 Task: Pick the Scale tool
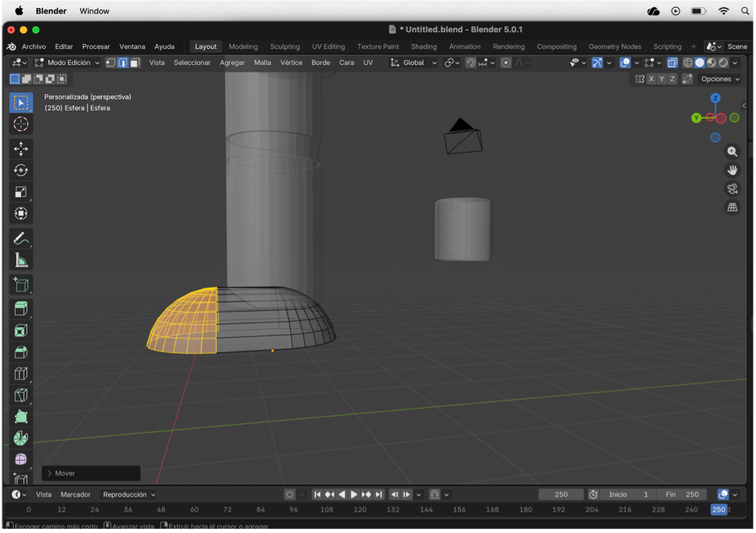click(21, 192)
